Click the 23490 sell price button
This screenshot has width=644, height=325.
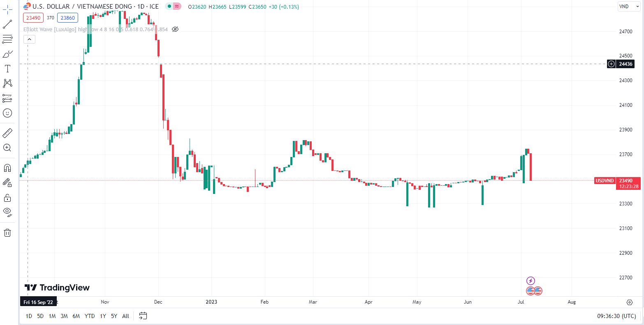(x=33, y=18)
